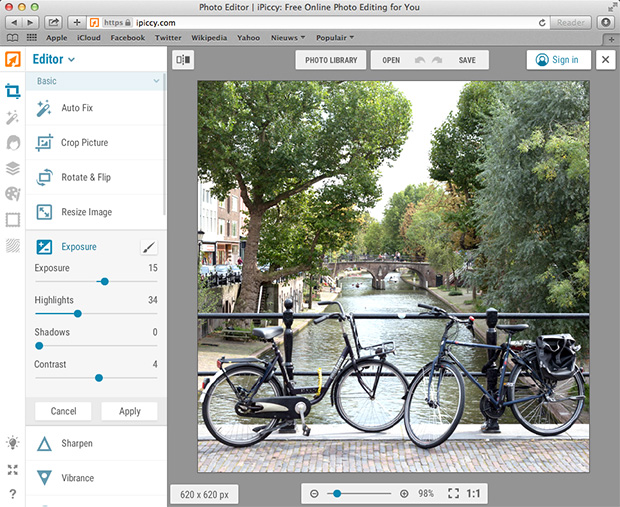Viewport: 620px width, 507px height.
Task: Click the edited canal photo canvas
Action: click(393, 276)
